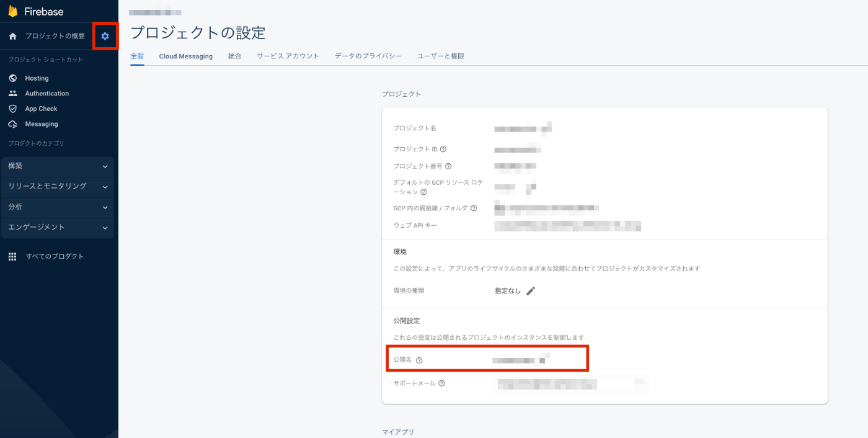
Task: Open すべてのプロダクト
Action: (55, 257)
